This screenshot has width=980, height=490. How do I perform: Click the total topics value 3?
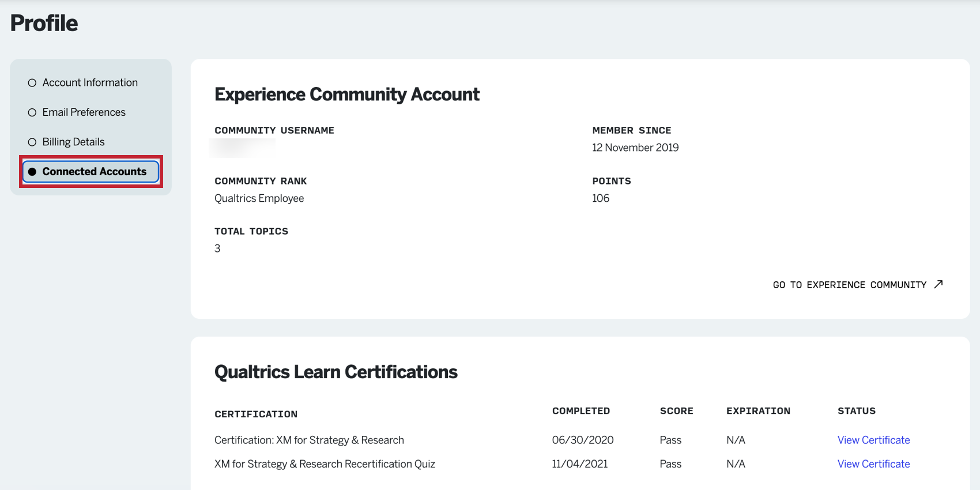pyautogui.click(x=217, y=248)
